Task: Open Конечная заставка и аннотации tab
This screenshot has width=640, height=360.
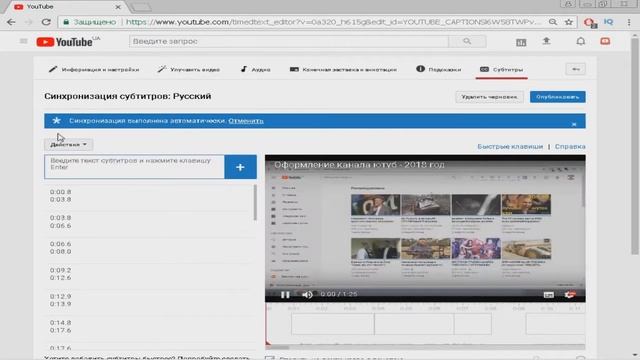Action: point(343,70)
